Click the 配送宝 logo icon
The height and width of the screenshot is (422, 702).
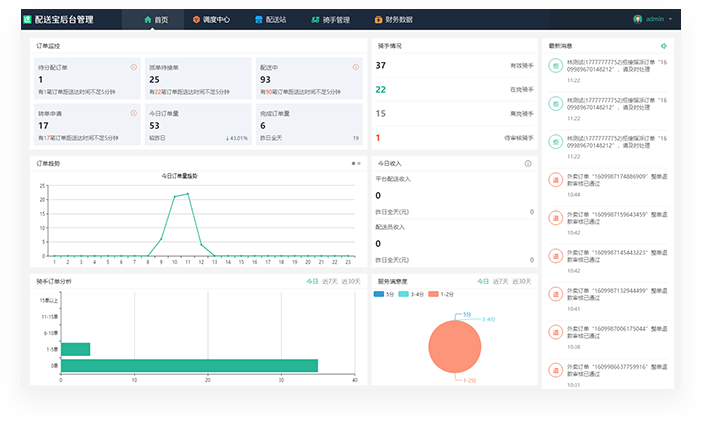[28, 19]
